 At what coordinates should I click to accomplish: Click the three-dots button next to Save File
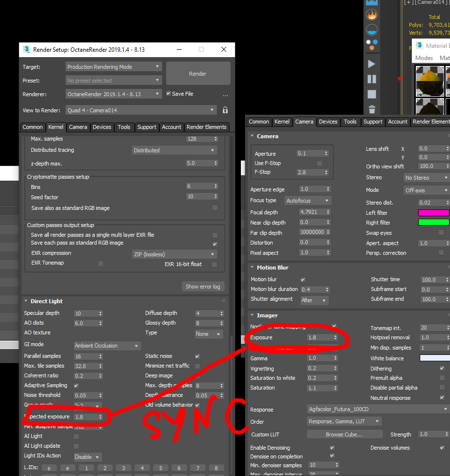pyautogui.click(x=225, y=95)
